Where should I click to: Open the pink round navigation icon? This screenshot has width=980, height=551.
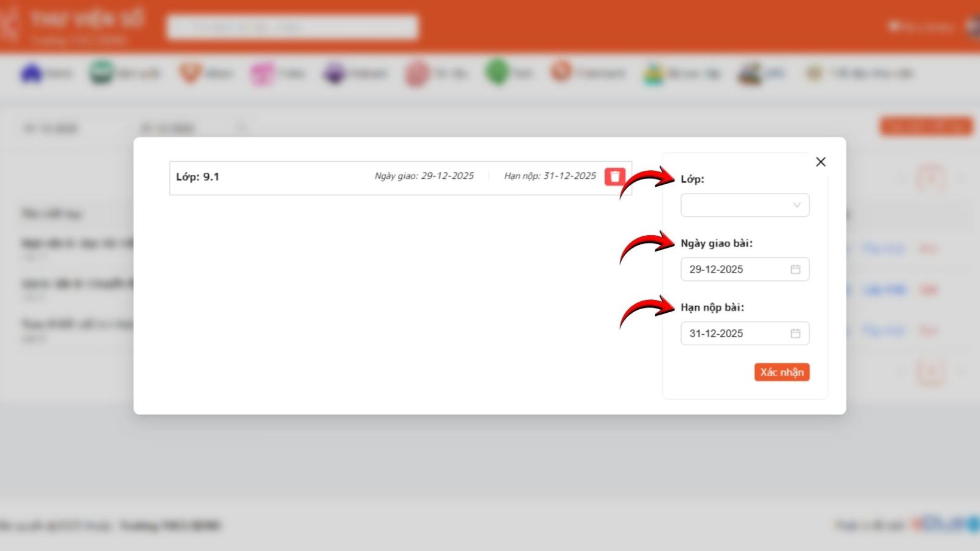point(417,74)
